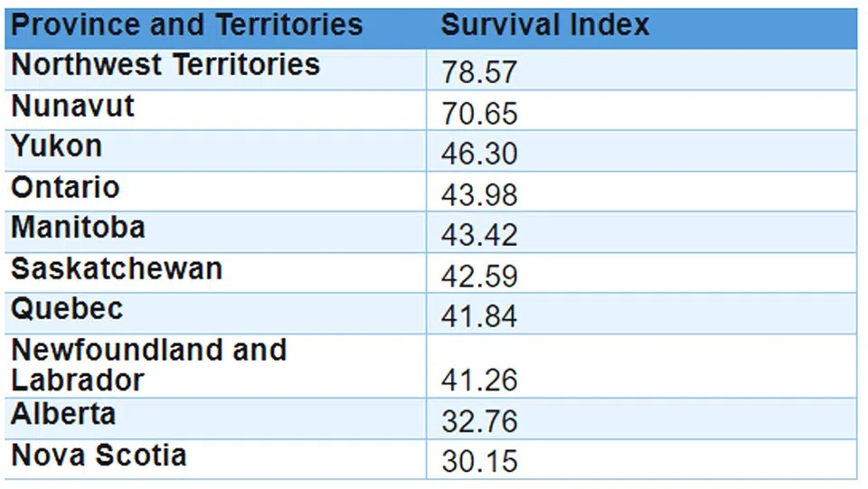The image size is (868, 489).
Task: Click the 32.76 Alberta value
Action: click(479, 421)
